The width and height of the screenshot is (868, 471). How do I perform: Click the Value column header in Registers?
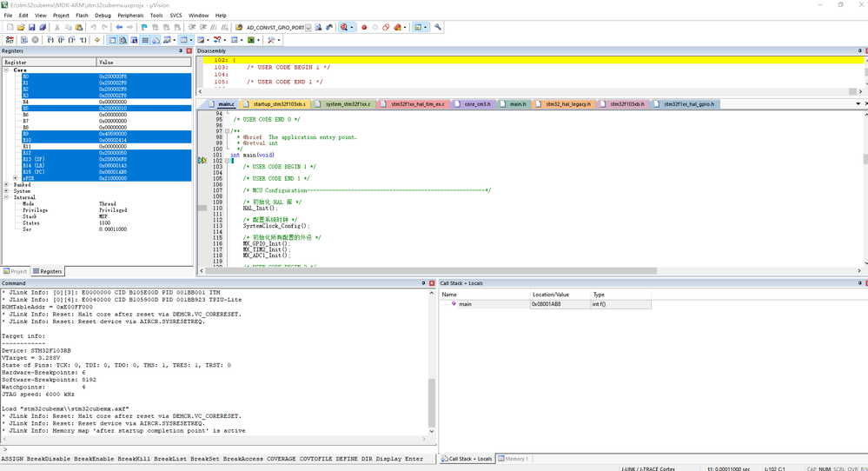point(144,62)
